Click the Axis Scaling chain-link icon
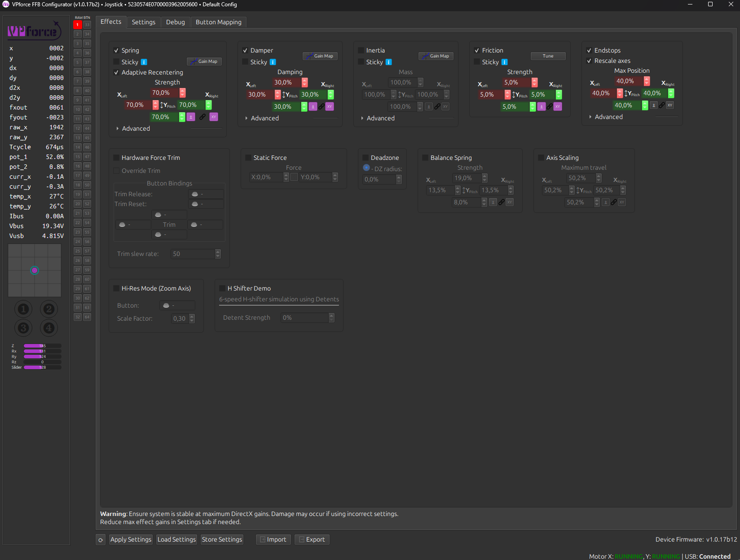The image size is (740, 560). [614, 202]
